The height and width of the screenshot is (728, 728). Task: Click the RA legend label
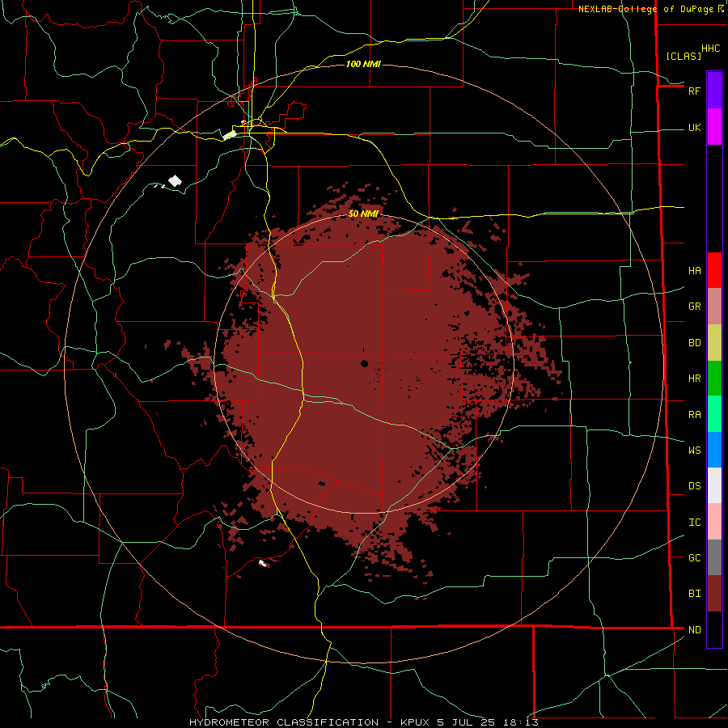pos(694,415)
